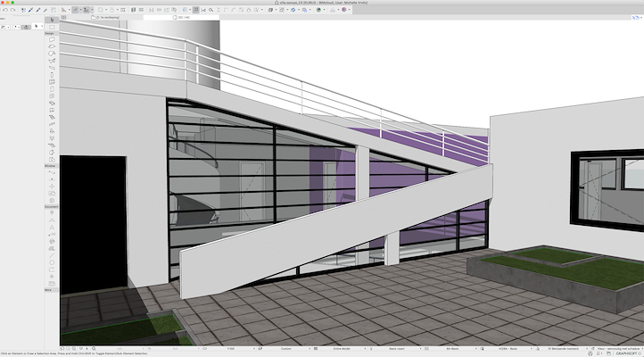The height and width of the screenshot is (357, 644).
Task: Click the Redo arrow in the toolbar
Action: [12, 10]
